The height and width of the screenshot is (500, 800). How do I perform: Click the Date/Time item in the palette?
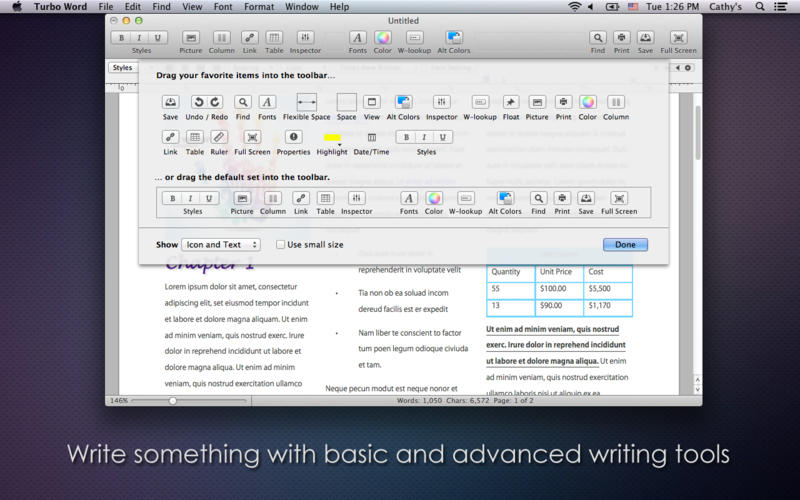click(371, 137)
